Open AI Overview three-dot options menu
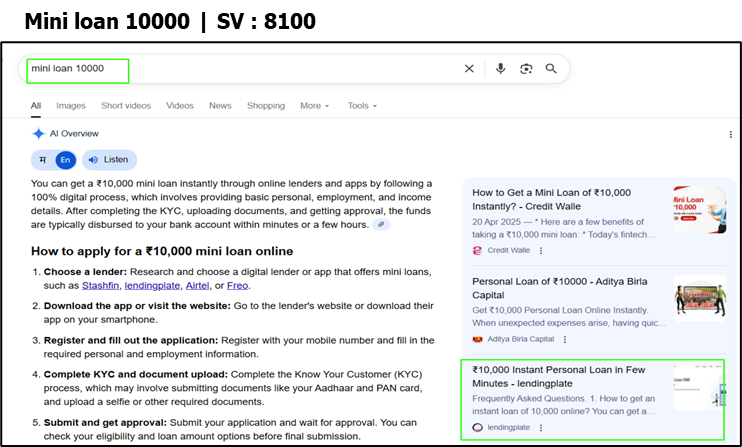 (x=731, y=134)
